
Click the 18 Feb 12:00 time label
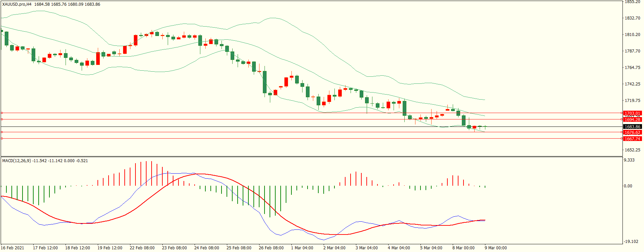[x=77, y=248]
